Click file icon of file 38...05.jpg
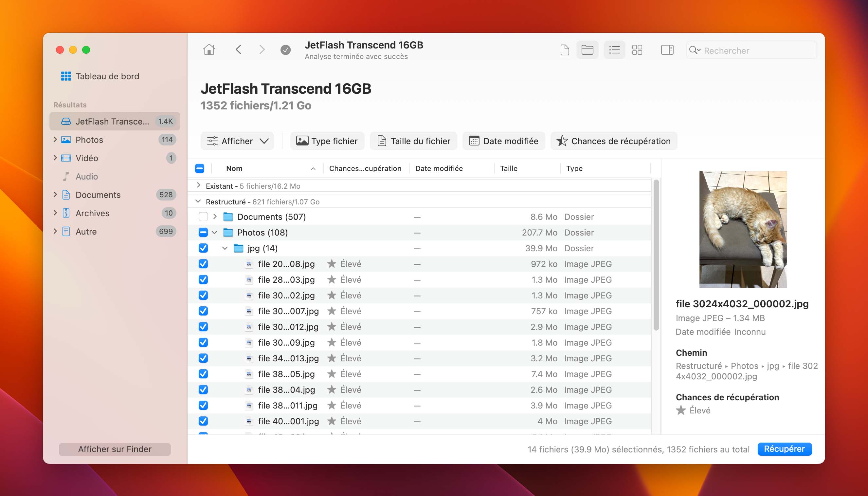Viewport: 868px width, 496px height. point(249,374)
